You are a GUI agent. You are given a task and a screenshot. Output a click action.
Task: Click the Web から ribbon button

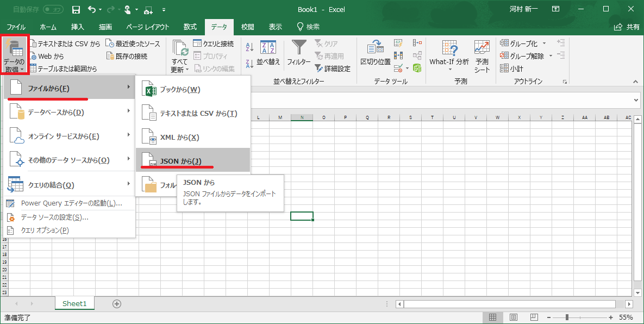pyautogui.click(x=47, y=56)
